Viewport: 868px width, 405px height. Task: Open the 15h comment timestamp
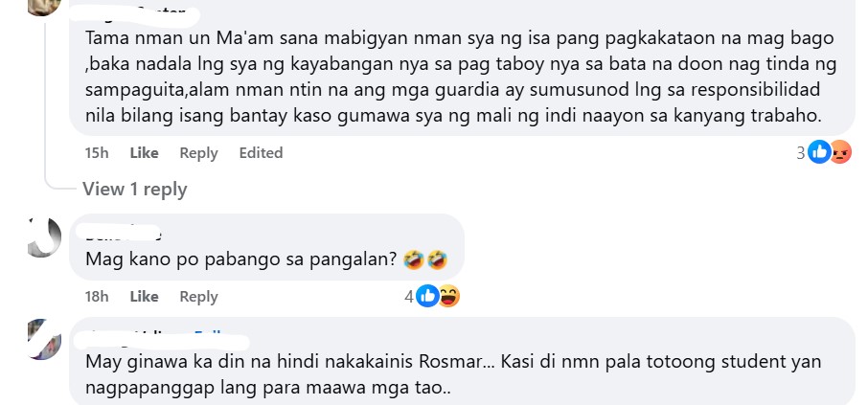coord(97,152)
